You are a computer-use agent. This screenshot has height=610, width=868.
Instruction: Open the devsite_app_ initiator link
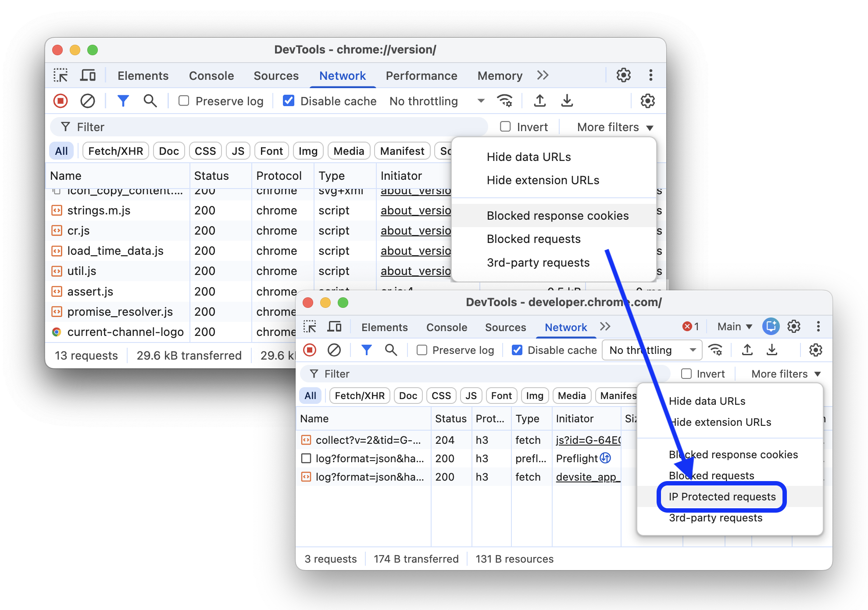point(588,477)
